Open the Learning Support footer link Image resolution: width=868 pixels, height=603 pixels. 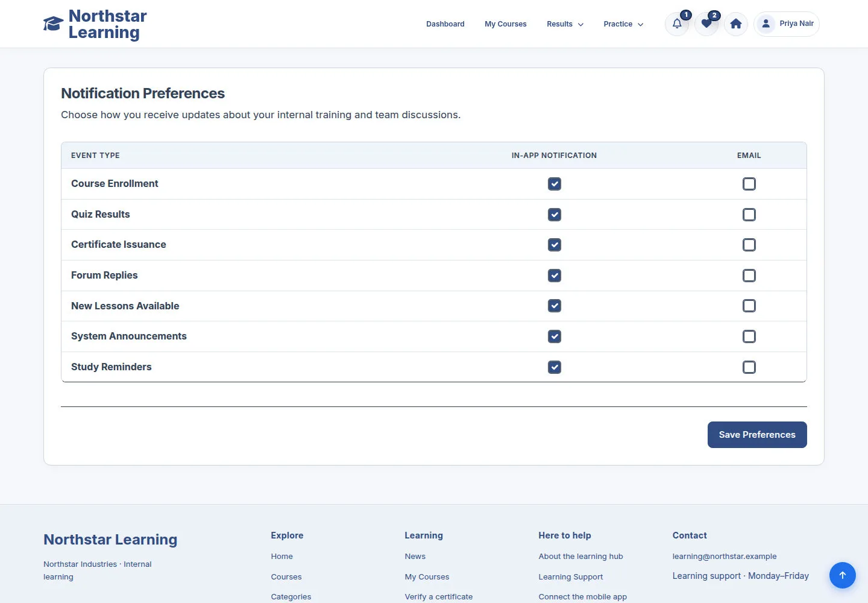[571, 577]
